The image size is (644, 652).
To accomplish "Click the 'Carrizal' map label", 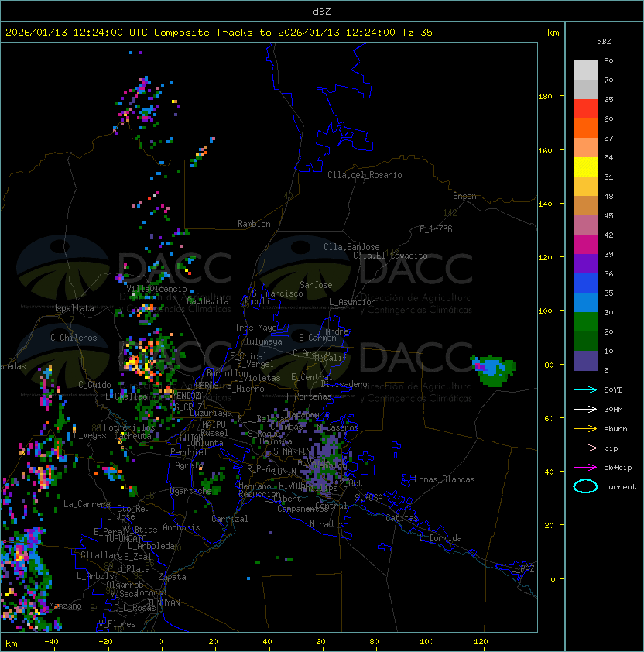I will [x=229, y=519].
